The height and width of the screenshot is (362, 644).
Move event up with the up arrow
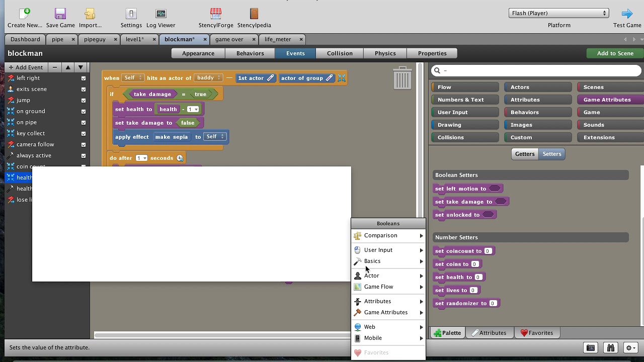click(x=68, y=67)
